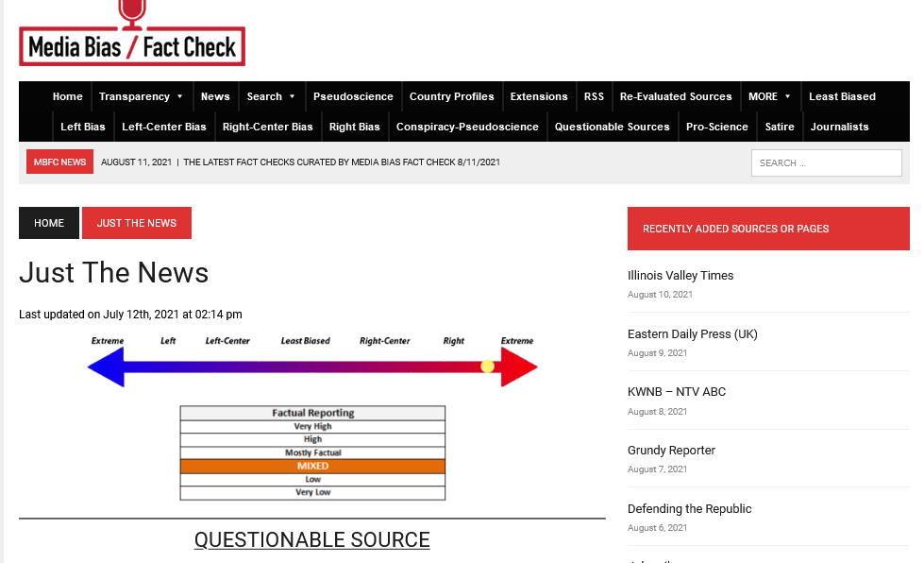The image size is (924, 563).
Task: Click the JUST THE NEWS breadcrumb
Action: coord(137,223)
